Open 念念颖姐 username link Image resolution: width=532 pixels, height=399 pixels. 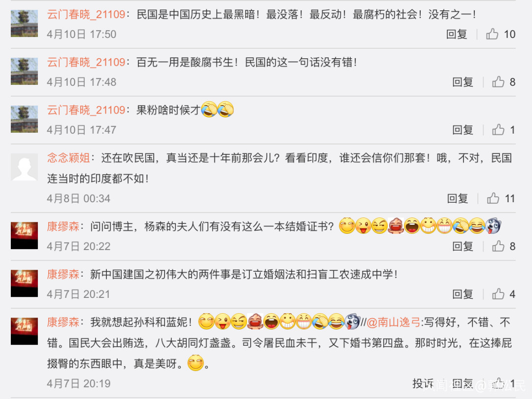tap(68, 158)
